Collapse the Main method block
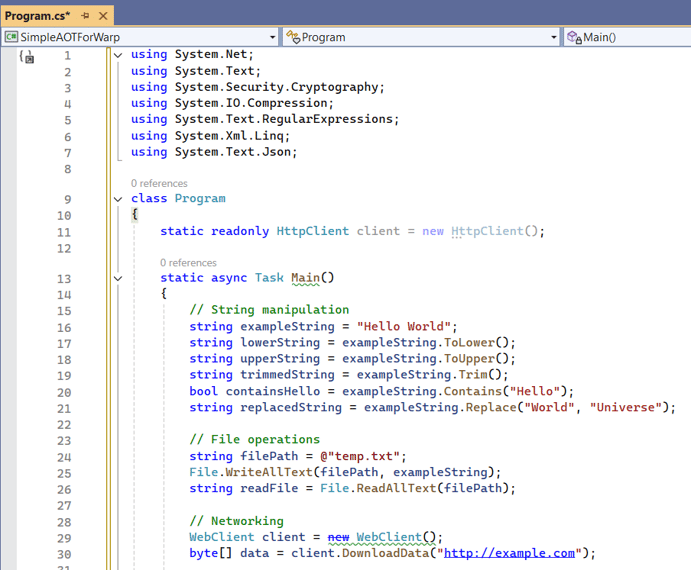Screen dimensions: 691x570 coord(118,278)
